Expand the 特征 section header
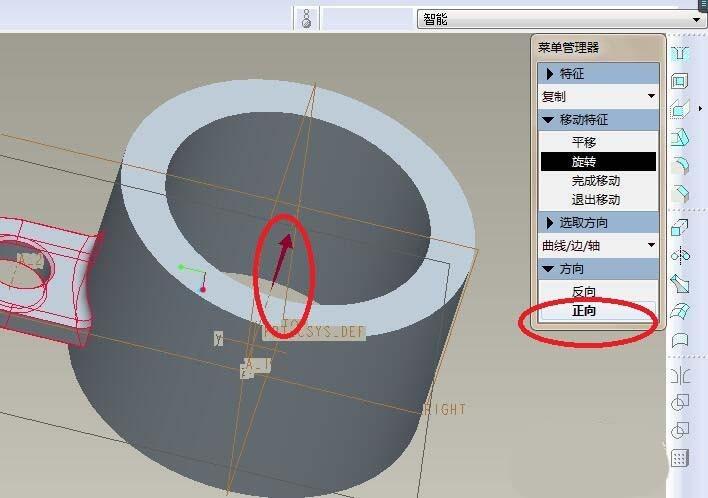Image resolution: width=708 pixels, height=498 pixels. point(598,74)
